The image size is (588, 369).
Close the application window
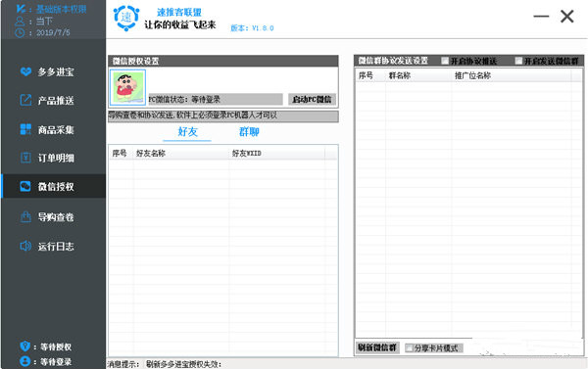(x=567, y=16)
